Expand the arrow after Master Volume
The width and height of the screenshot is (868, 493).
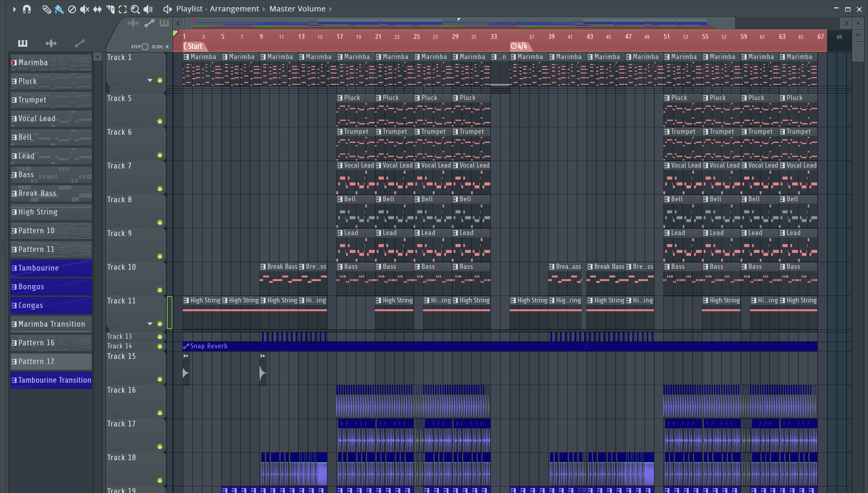click(331, 9)
